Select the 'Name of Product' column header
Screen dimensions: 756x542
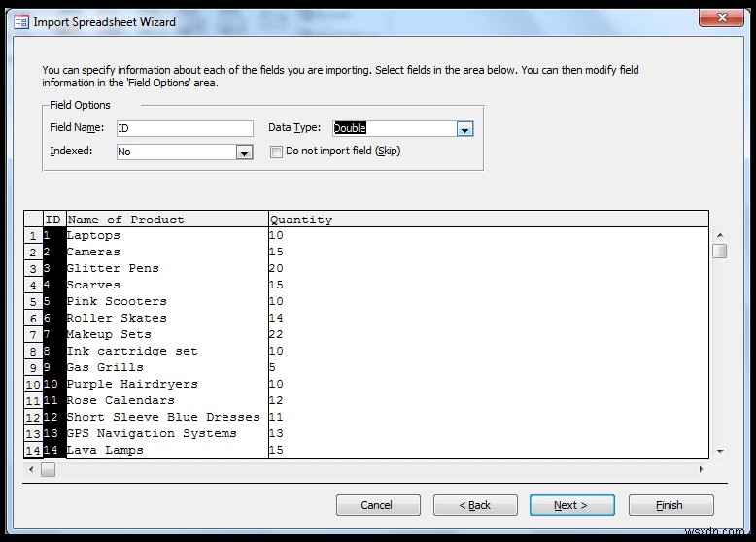[x=167, y=220]
